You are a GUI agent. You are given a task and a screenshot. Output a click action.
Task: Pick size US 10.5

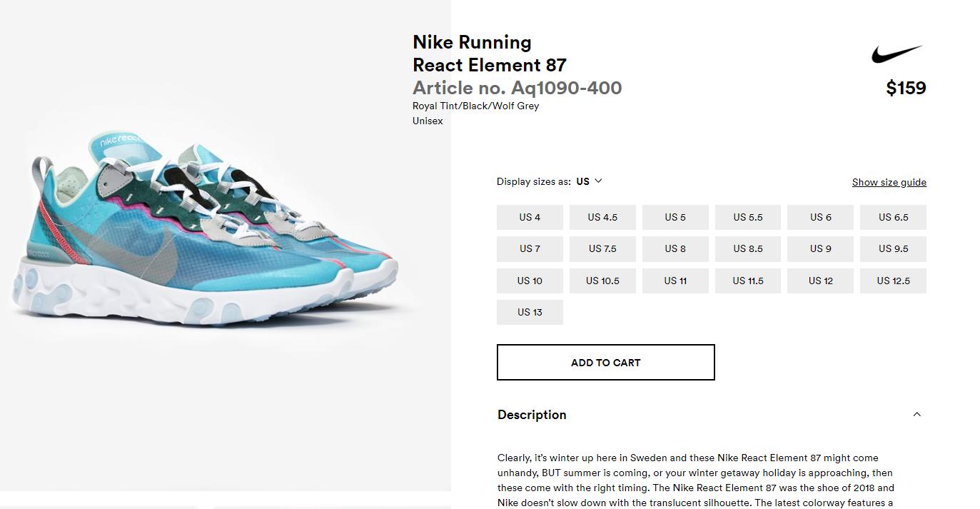(602, 281)
